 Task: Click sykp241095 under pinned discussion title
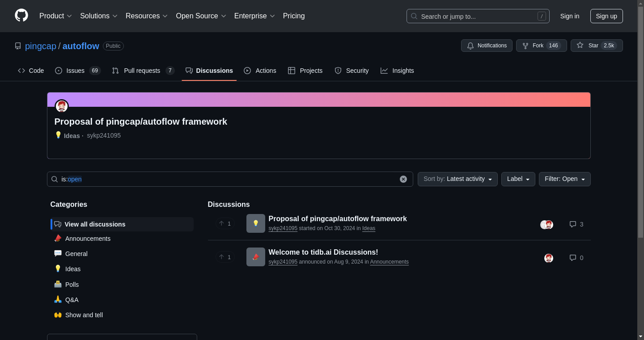[104, 135]
